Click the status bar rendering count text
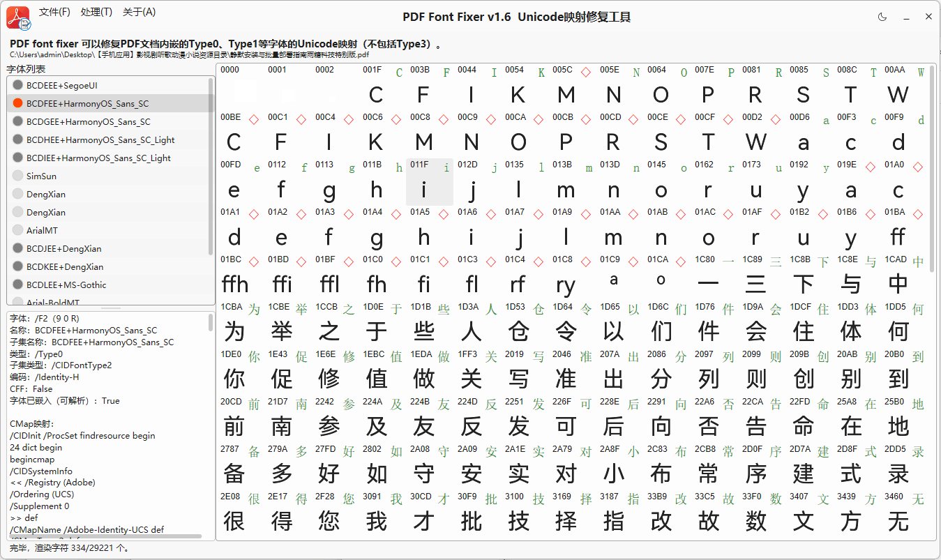The height and width of the screenshot is (560, 941). point(70,548)
